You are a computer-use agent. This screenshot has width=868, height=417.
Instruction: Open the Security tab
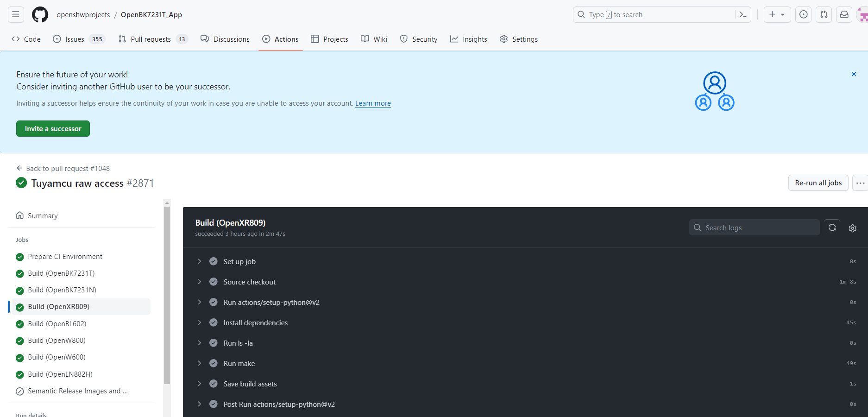(419, 39)
